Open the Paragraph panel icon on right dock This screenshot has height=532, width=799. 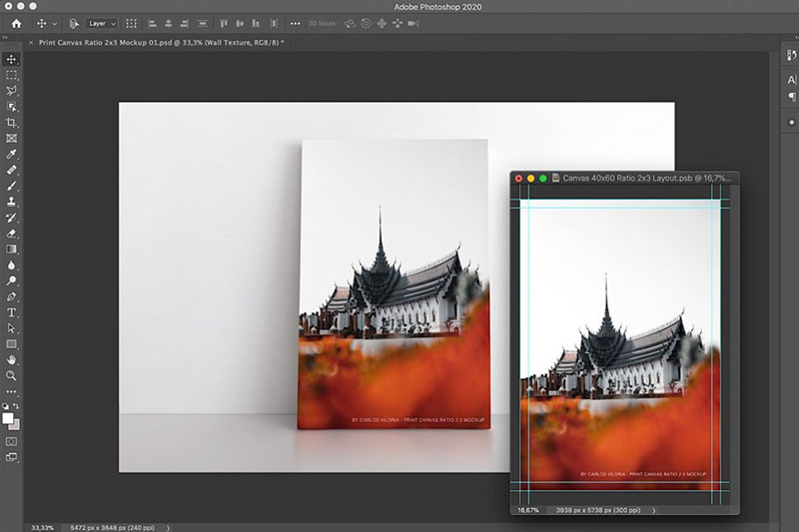791,96
